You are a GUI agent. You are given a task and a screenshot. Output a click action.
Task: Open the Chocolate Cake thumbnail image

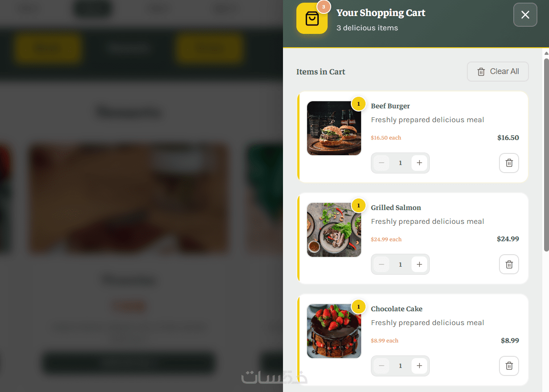[x=334, y=331]
